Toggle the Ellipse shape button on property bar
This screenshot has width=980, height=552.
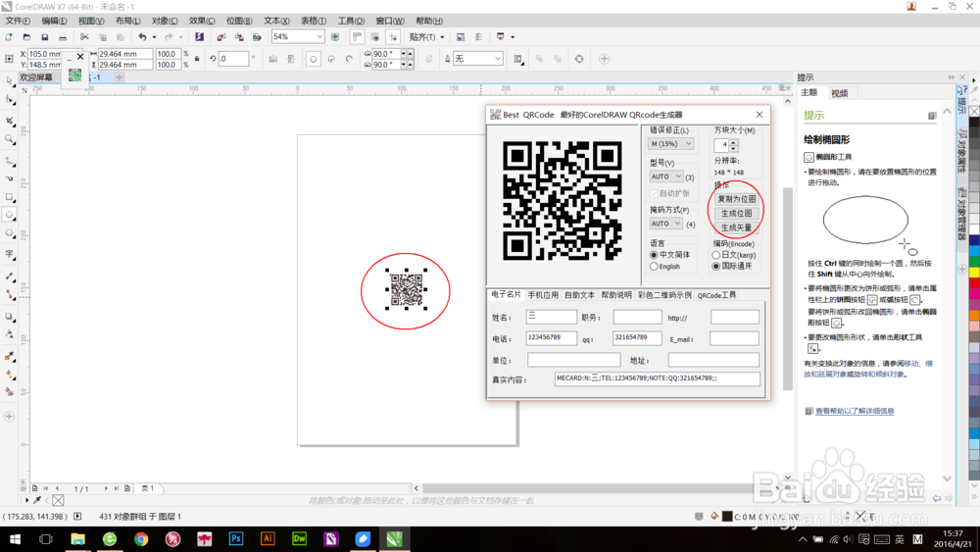coord(314,59)
